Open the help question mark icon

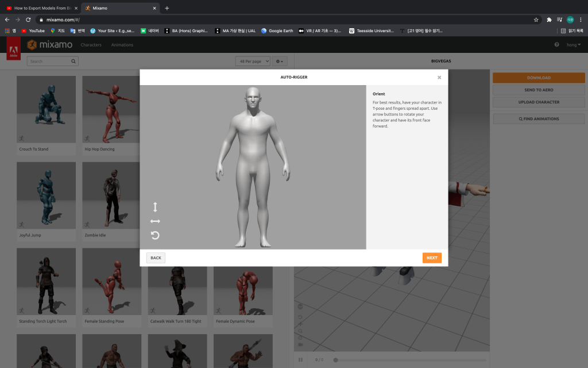coord(556,45)
